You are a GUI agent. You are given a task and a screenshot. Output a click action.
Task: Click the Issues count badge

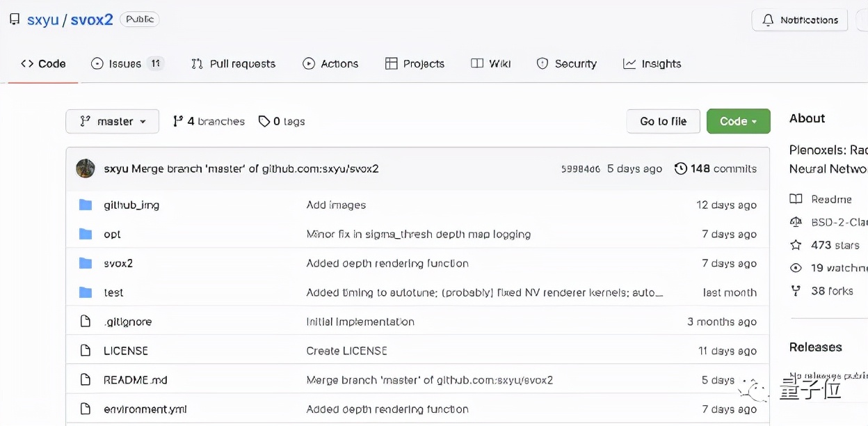coord(156,63)
